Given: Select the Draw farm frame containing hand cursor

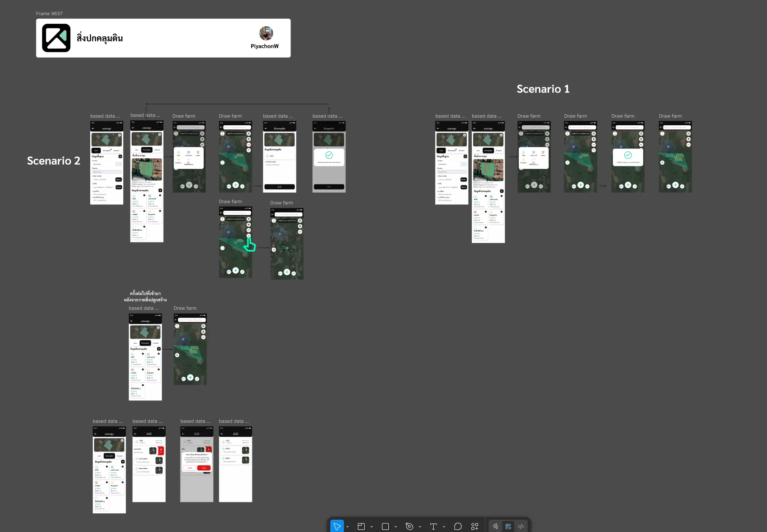Looking at the screenshot, I should (235, 242).
